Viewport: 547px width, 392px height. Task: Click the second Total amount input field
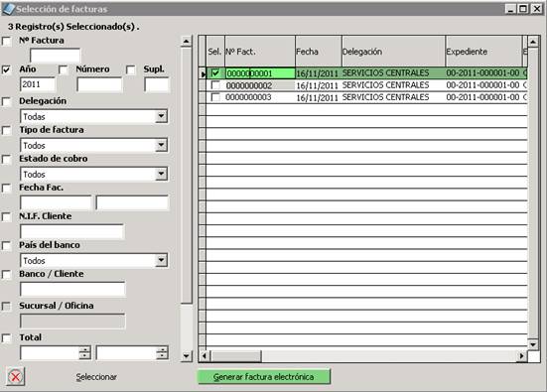coord(126,352)
